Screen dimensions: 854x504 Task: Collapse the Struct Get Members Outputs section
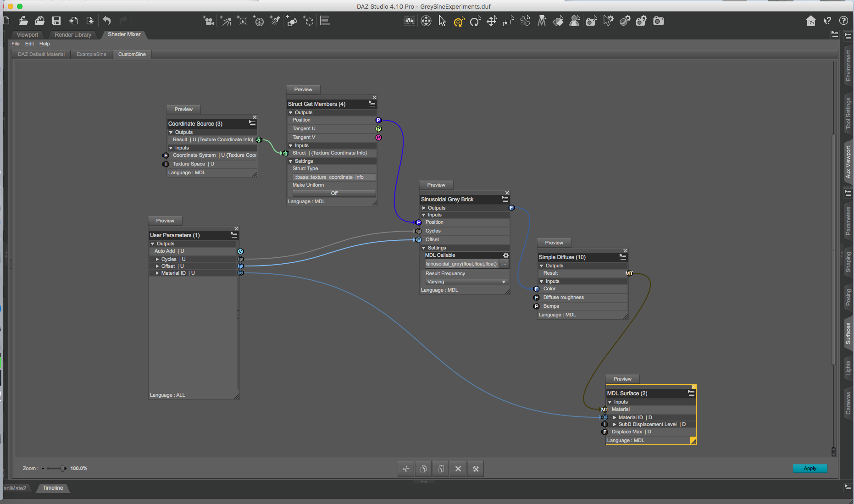(x=290, y=112)
